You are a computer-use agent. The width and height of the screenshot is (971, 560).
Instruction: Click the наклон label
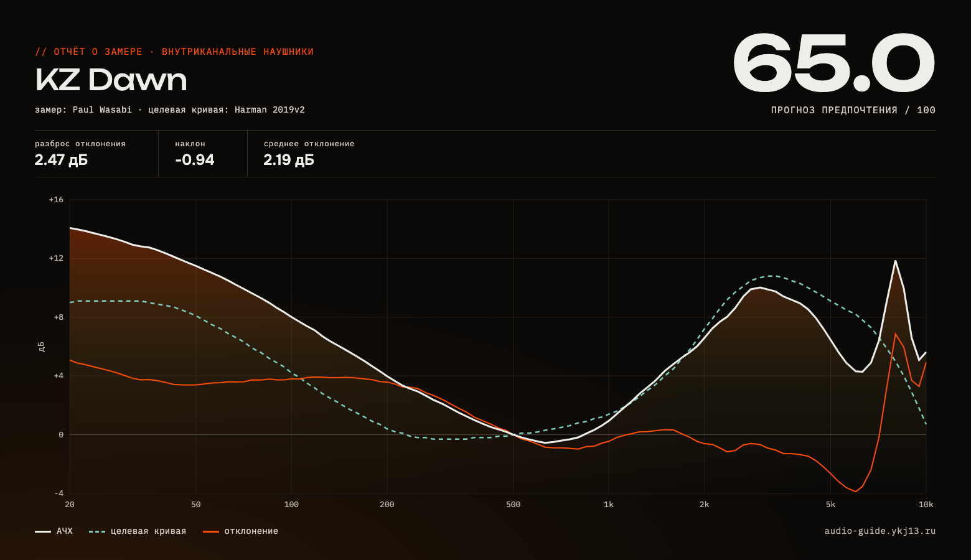[x=190, y=144]
